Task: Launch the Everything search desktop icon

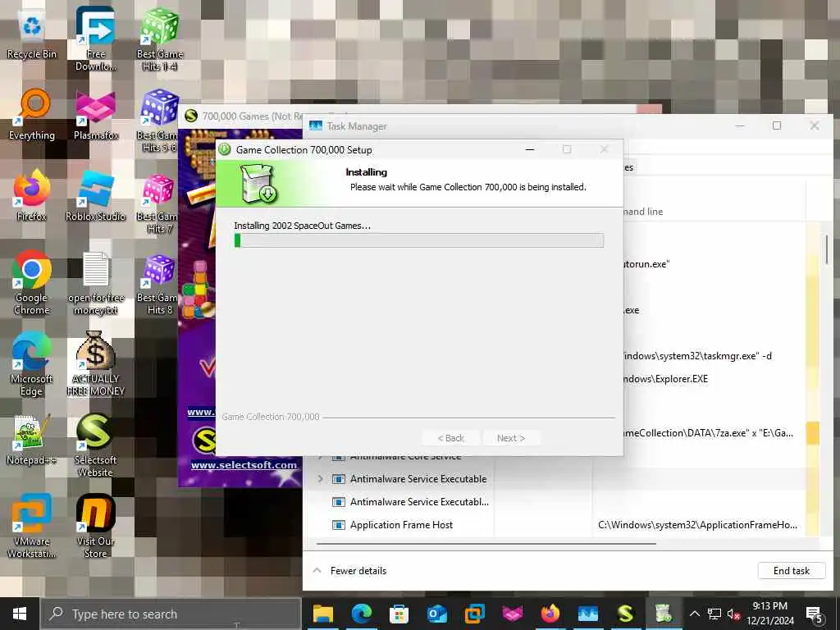Action: pos(32,115)
